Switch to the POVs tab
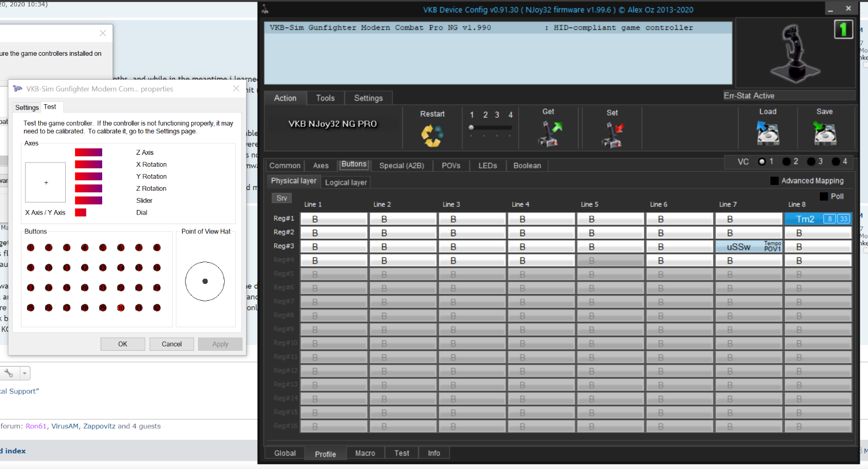The image size is (868, 469). tap(451, 166)
